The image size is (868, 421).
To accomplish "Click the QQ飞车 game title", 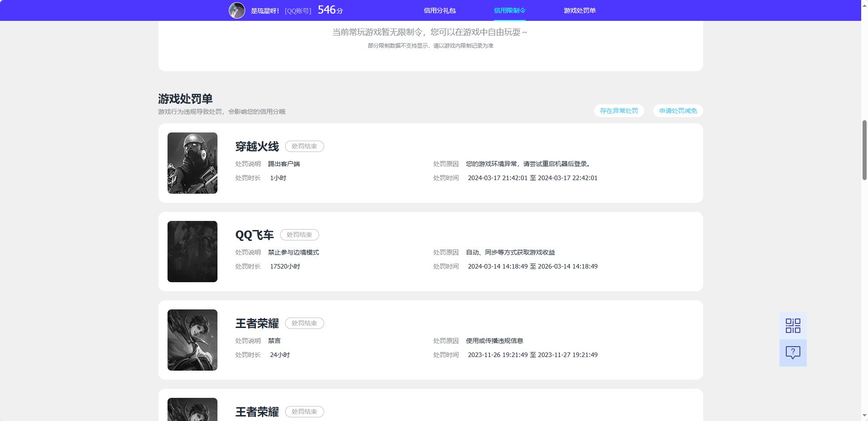I will (254, 235).
